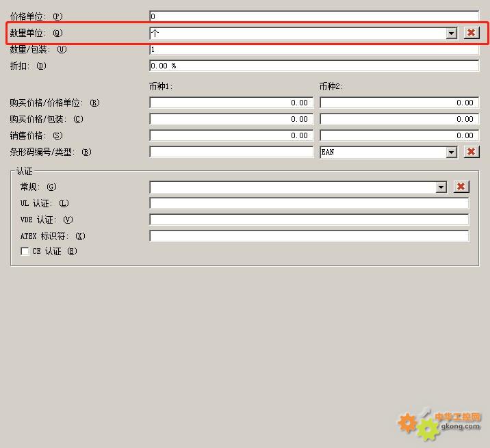Clear the 数量单位 field with red X

tap(472, 33)
